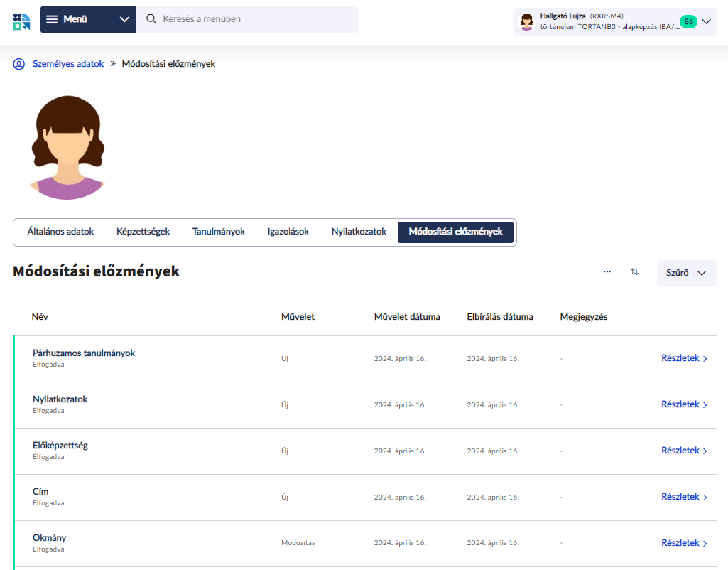The height and width of the screenshot is (570, 728).
Task: Click the Személyes adatok person icon
Action: coord(19,64)
